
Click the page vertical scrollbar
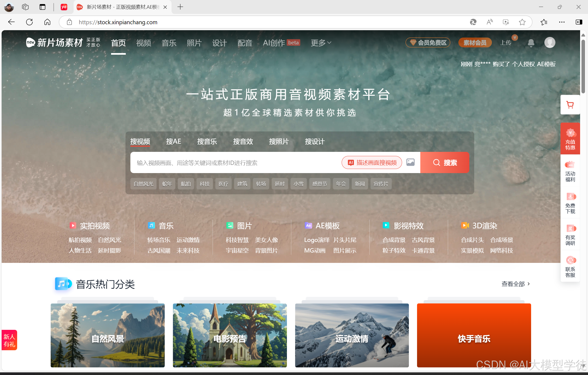pos(583,67)
